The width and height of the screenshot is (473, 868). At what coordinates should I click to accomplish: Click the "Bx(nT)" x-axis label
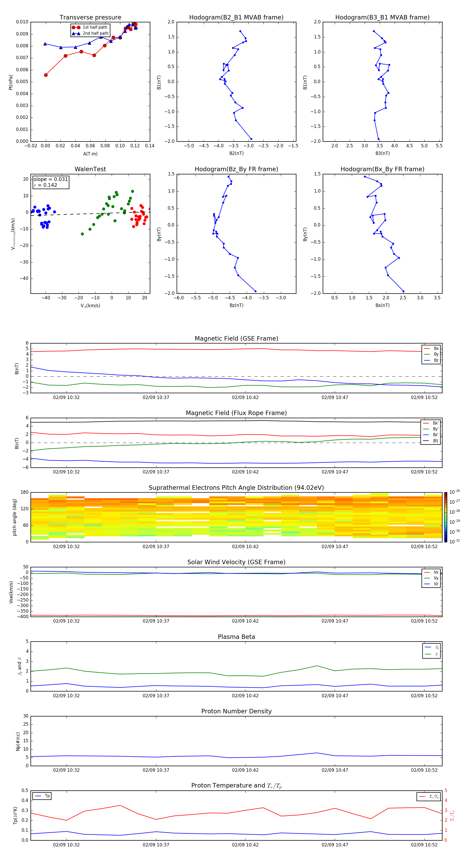pyautogui.click(x=382, y=305)
